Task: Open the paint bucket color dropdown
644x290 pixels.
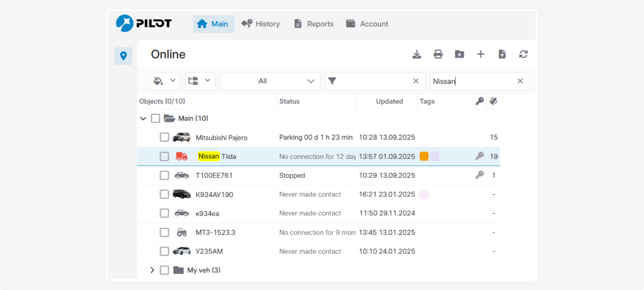Action: pyautogui.click(x=165, y=81)
